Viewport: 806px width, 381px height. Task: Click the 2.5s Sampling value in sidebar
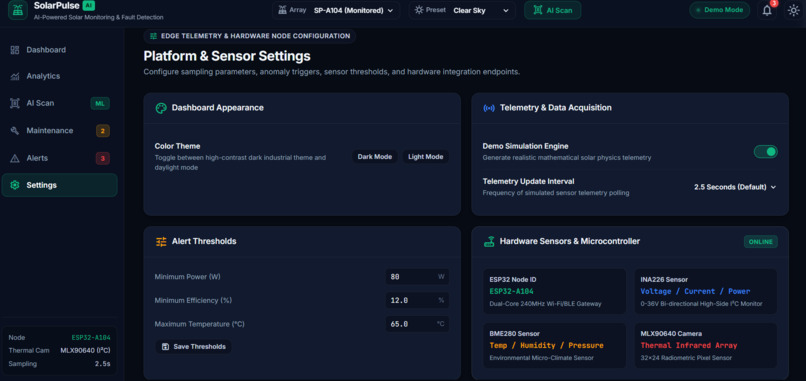[x=102, y=364]
